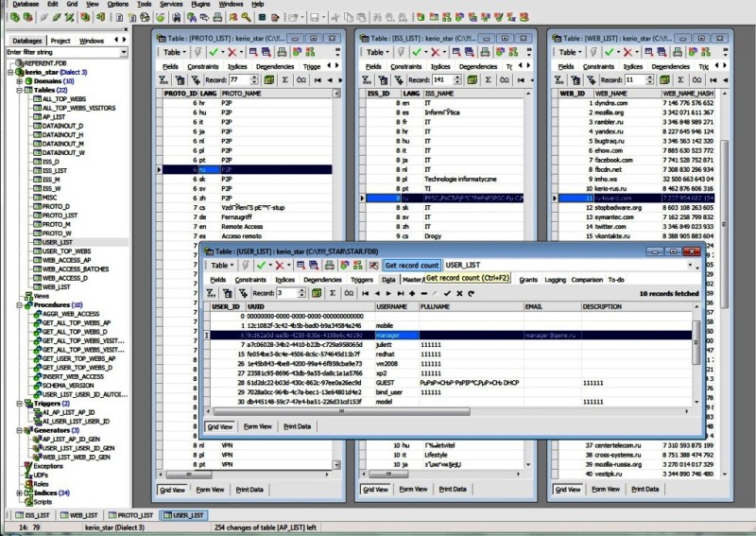Viewport: 756px width, 536px height.
Task: Click Sigma icon in PROTO_LIST window
Action: pyautogui.click(x=285, y=79)
